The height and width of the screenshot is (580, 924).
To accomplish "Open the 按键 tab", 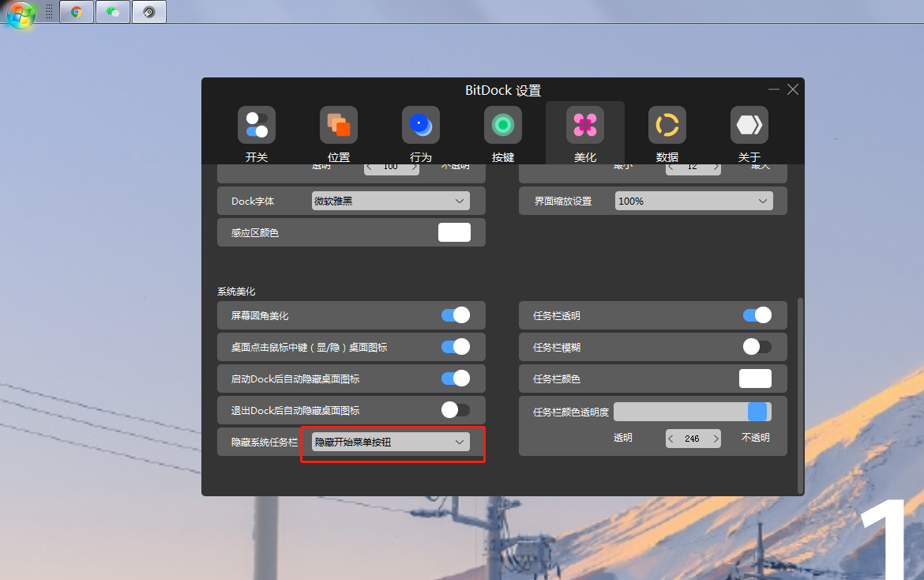I will [502, 134].
